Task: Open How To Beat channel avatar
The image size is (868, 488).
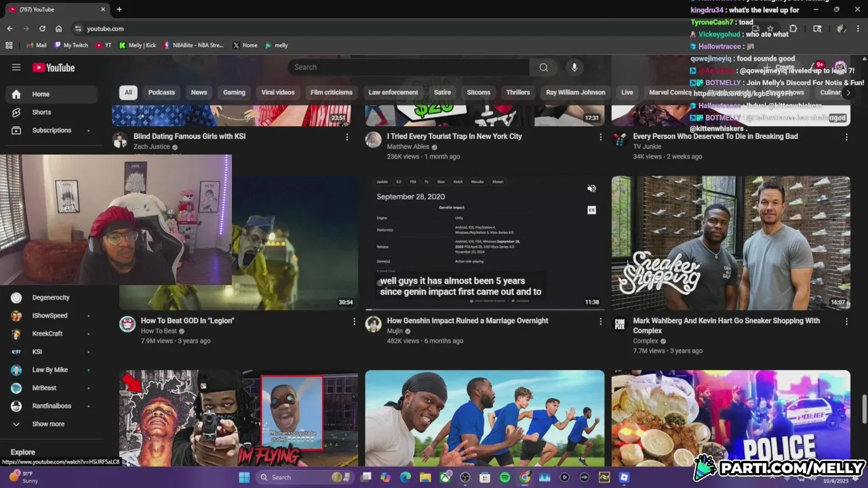Action: (x=127, y=324)
